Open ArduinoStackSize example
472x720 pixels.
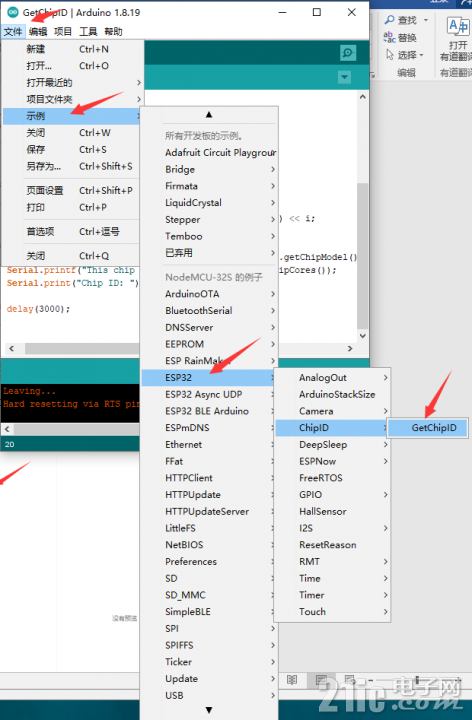pyautogui.click(x=332, y=394)
